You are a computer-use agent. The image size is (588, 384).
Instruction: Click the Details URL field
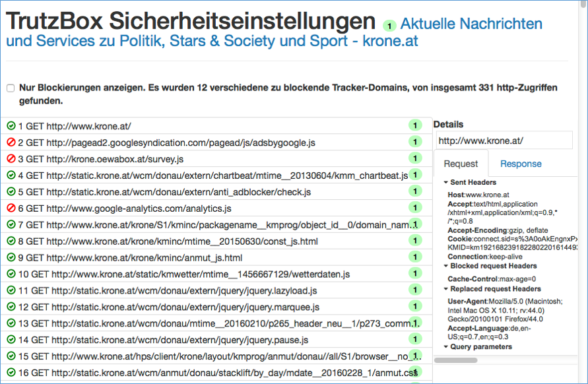tap(504, 141)
